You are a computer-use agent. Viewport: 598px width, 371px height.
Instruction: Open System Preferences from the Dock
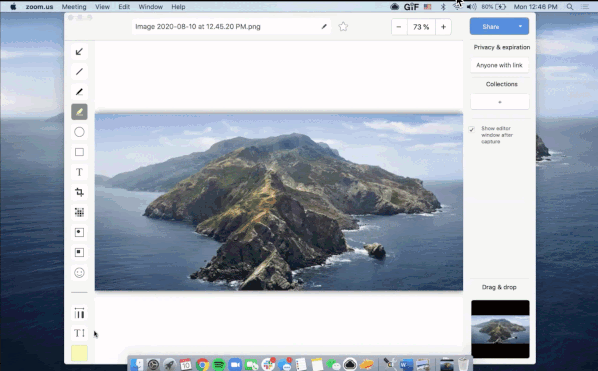click(x=153, y=365)
